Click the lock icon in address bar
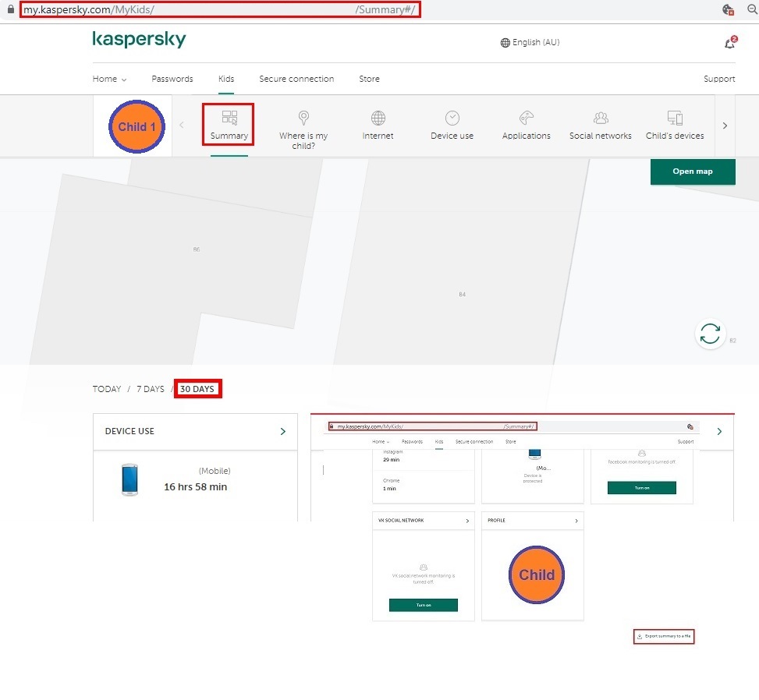This screenshot has height=700, width=759. point(11,9)
